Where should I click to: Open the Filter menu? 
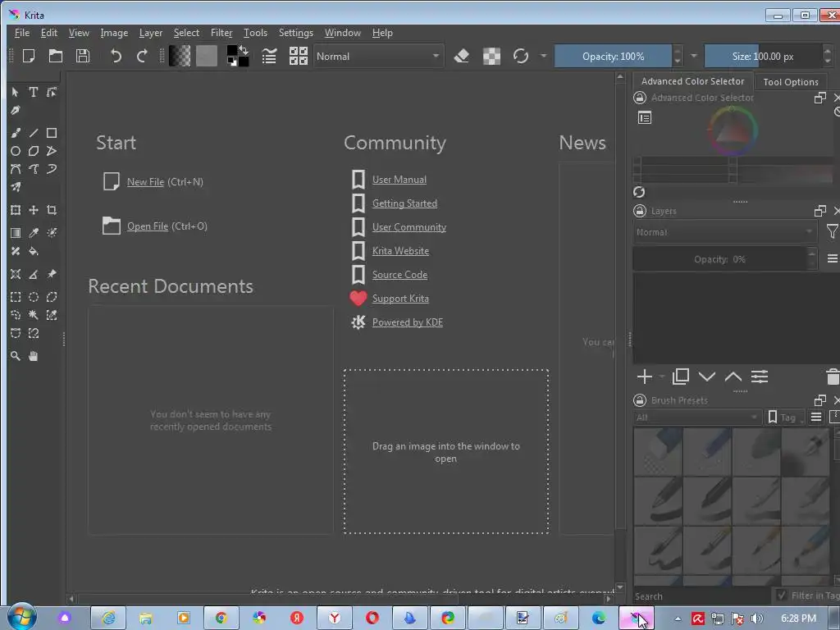(x=221, y=33)
